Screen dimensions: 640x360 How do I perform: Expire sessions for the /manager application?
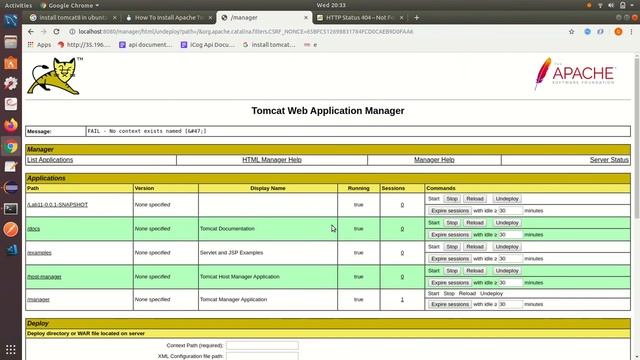click(x=450, y=304)
